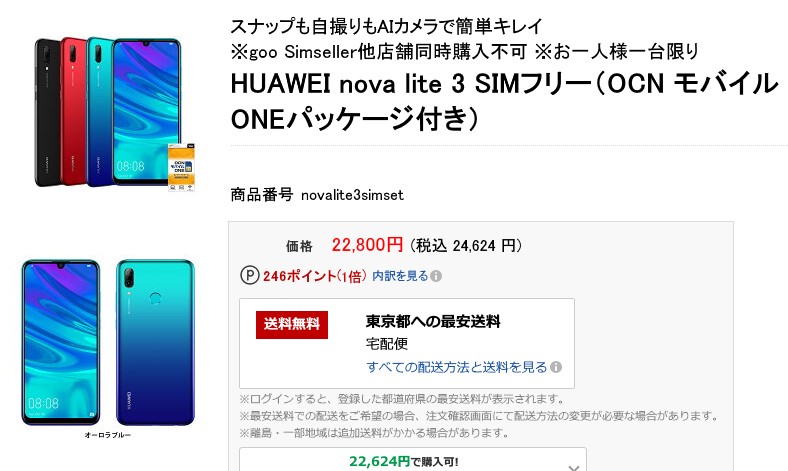Click the red phone in the lineup
The image size is (788, 471).
pos(73,112)
